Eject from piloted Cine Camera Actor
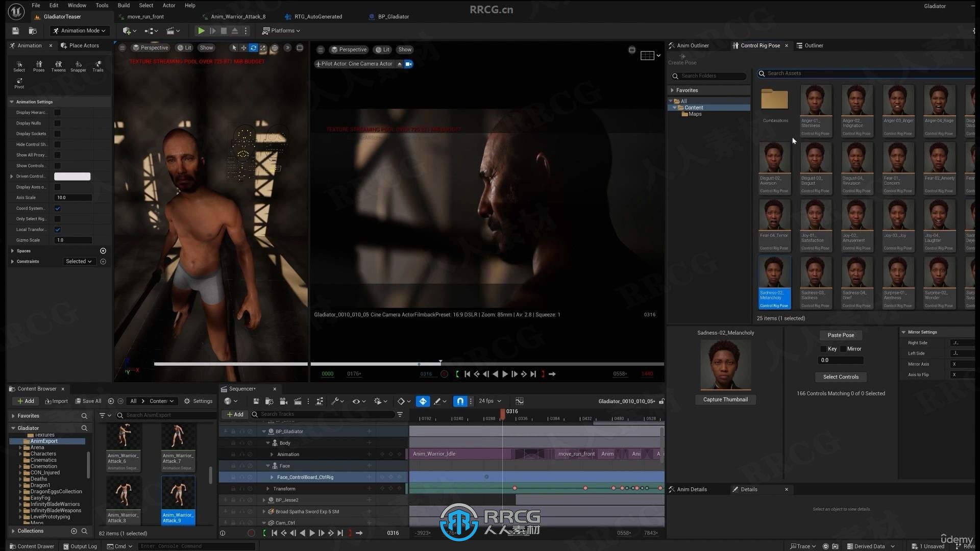The width and height of the screenshot is (980, 551). (x=400, y=64)
